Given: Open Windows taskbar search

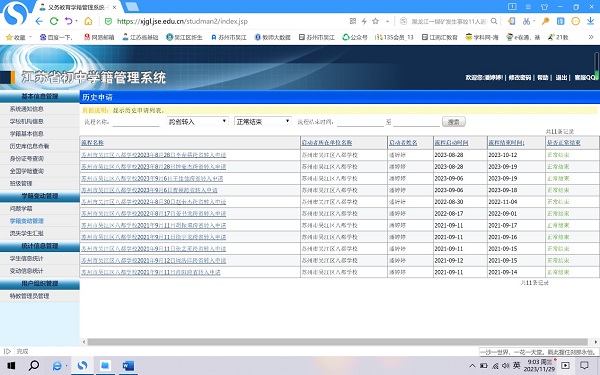Looking at the screenshot, I should point(34,366).
